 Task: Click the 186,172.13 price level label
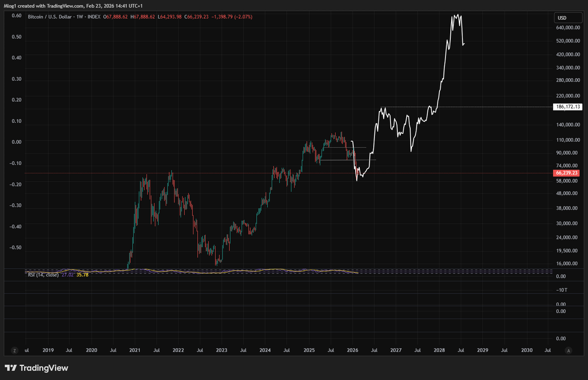[x=567, y=106]
